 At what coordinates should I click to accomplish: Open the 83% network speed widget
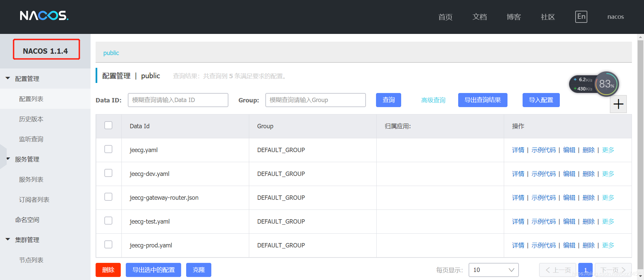click(x=607, y=84)
